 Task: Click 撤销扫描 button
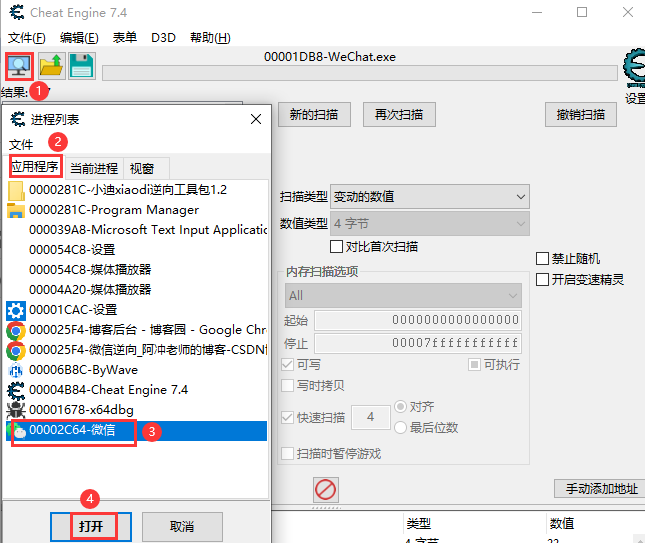tap(581, 115)
